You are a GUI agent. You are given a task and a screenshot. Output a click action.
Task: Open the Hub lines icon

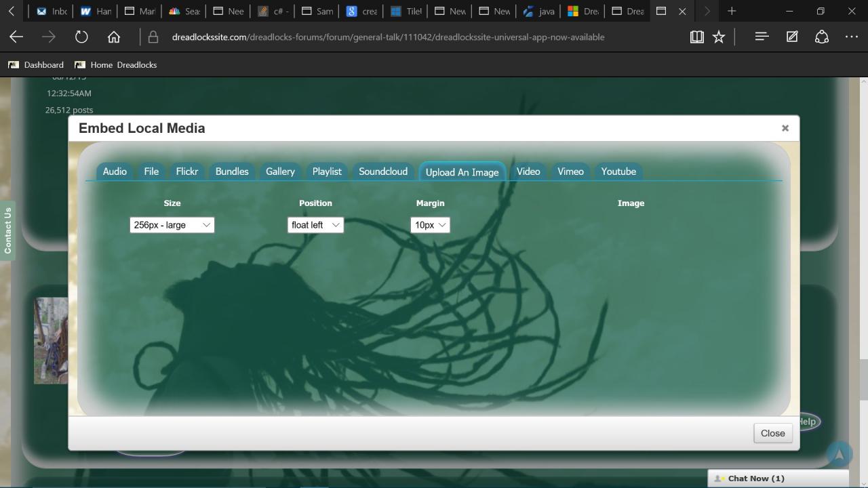point(762,37)
